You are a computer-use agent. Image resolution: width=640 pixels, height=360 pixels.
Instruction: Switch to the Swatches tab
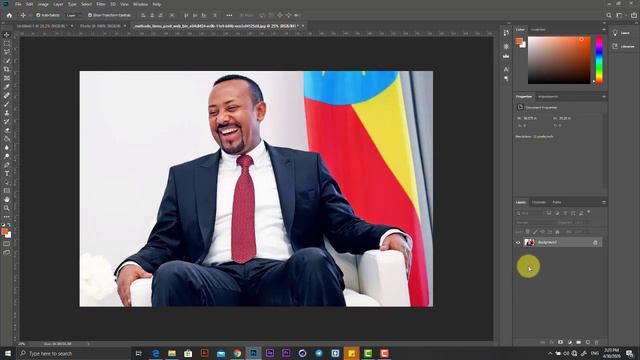coord(538,29)
